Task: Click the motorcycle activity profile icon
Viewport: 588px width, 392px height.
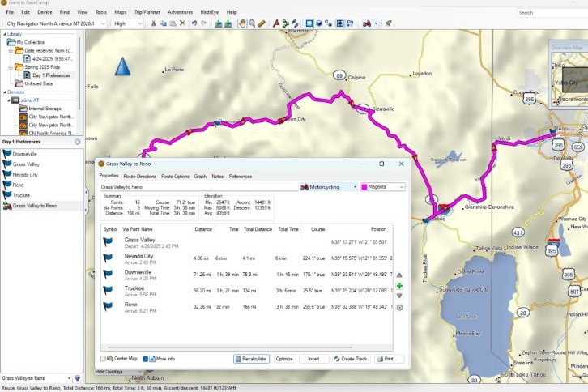Action: [367, 23]
